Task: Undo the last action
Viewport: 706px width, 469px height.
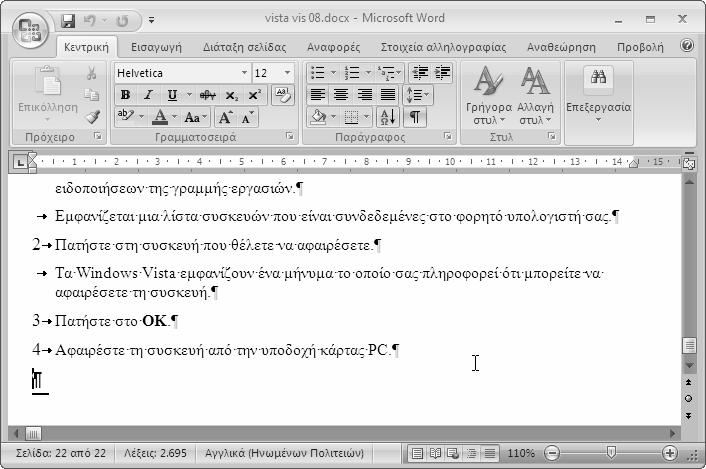Action: pyautogui.click(x=90, y=21)
